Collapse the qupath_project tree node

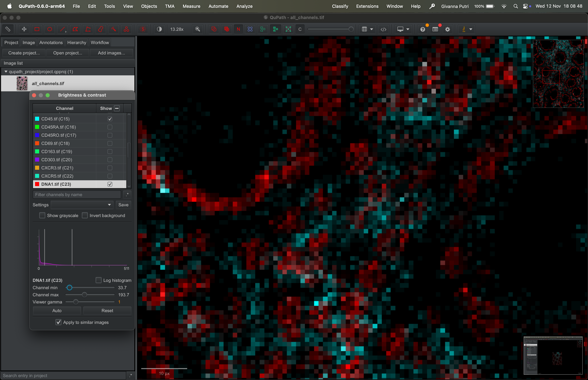(x=6, y=72)
